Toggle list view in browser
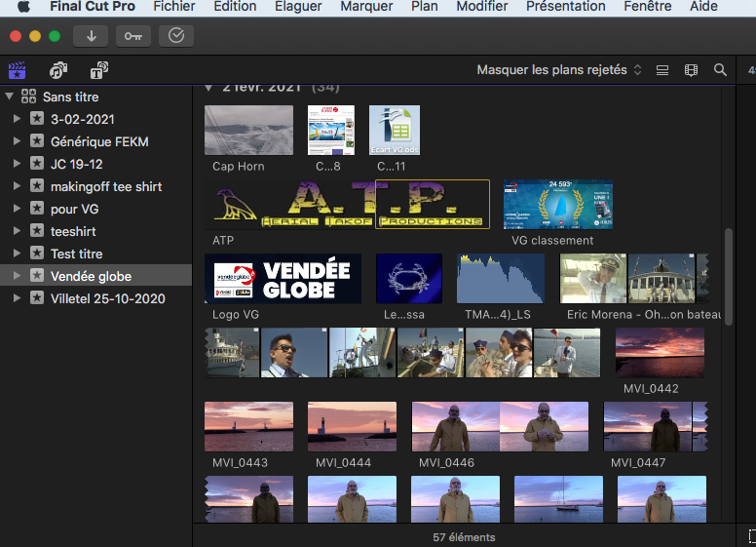The image size is (756, 547). [x=661, y=70]
